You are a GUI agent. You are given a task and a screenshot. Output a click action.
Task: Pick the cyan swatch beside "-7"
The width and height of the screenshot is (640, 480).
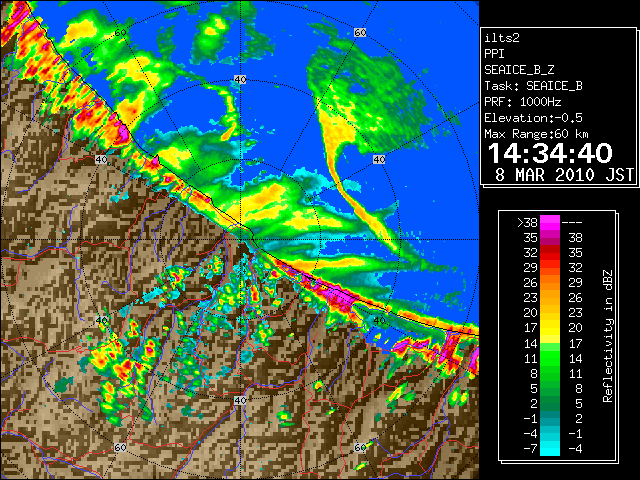550,449
